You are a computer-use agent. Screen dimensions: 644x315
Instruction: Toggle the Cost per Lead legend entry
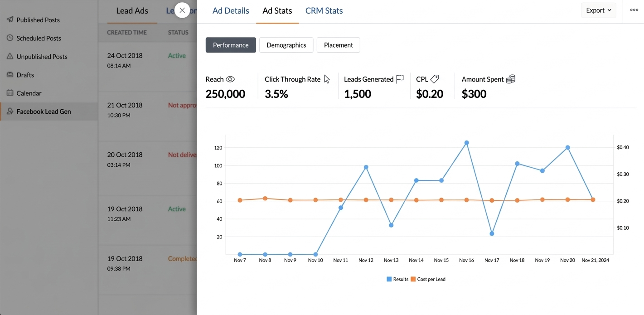[x=428, y=279]
